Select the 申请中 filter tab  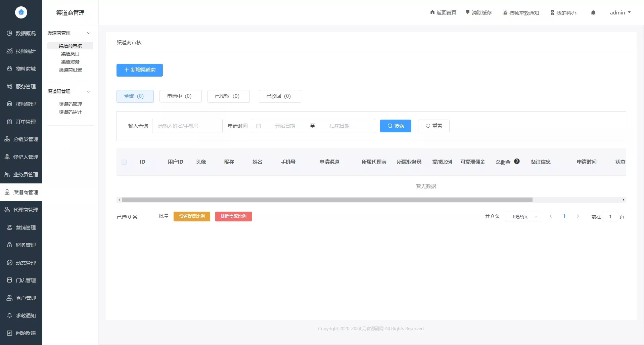click(x=180, y=96)
